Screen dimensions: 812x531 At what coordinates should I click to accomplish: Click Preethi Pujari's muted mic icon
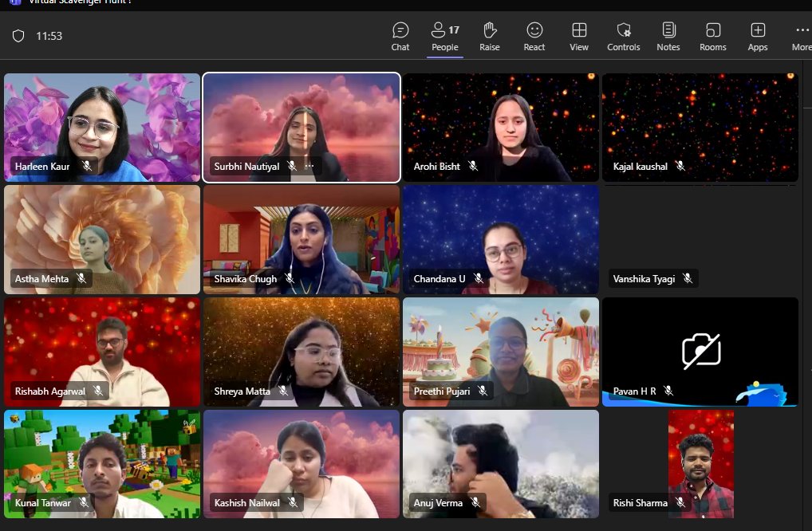pyautogui.click(x=483, y=391)
